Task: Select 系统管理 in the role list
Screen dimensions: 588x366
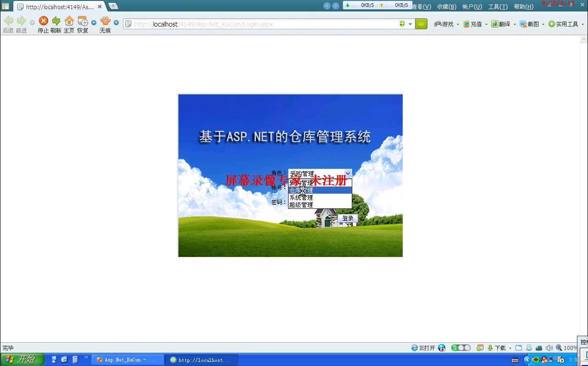Action: [x=320, y=197]
